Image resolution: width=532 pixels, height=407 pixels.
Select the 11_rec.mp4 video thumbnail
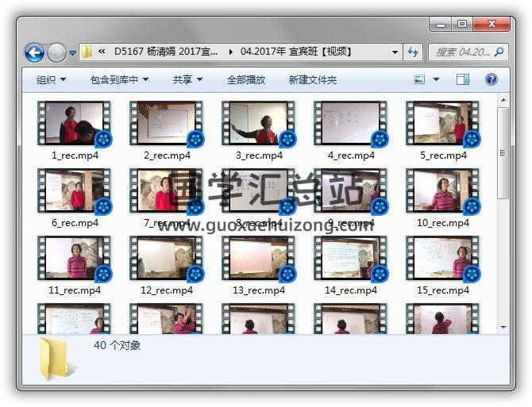[x=75, y=258]
